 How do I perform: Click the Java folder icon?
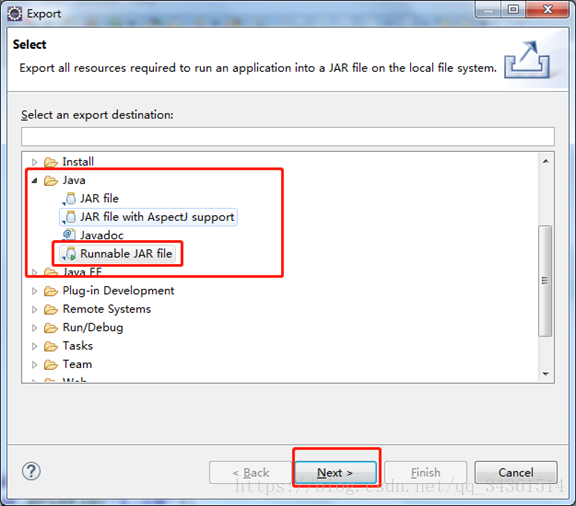51,180
